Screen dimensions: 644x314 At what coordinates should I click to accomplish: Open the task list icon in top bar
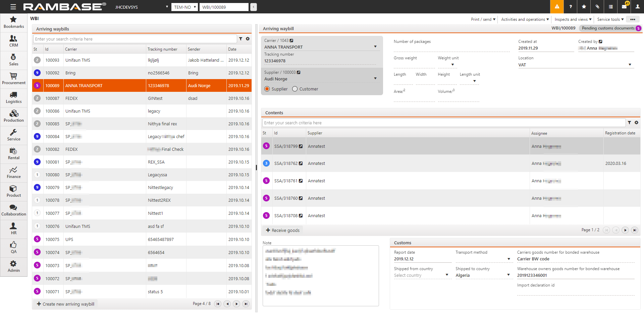coord(611,7)
